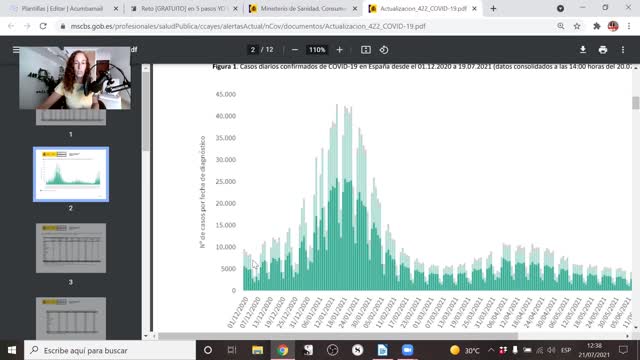Open the network icon in tray
640x360 pixels.
pos(540,350)
